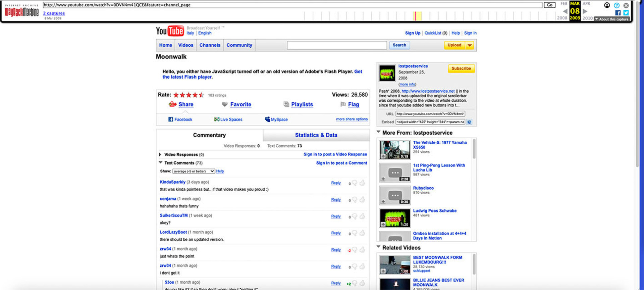Collapse Related Videos panel
The height and width of the screenshot is (290, 644).
click(379, 247)
